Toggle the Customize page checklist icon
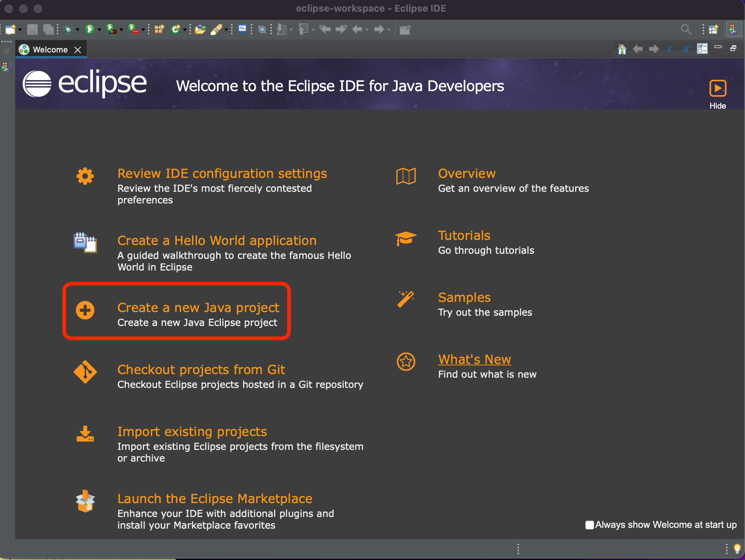This screenshot has height=560, width=745. (702, 49)
